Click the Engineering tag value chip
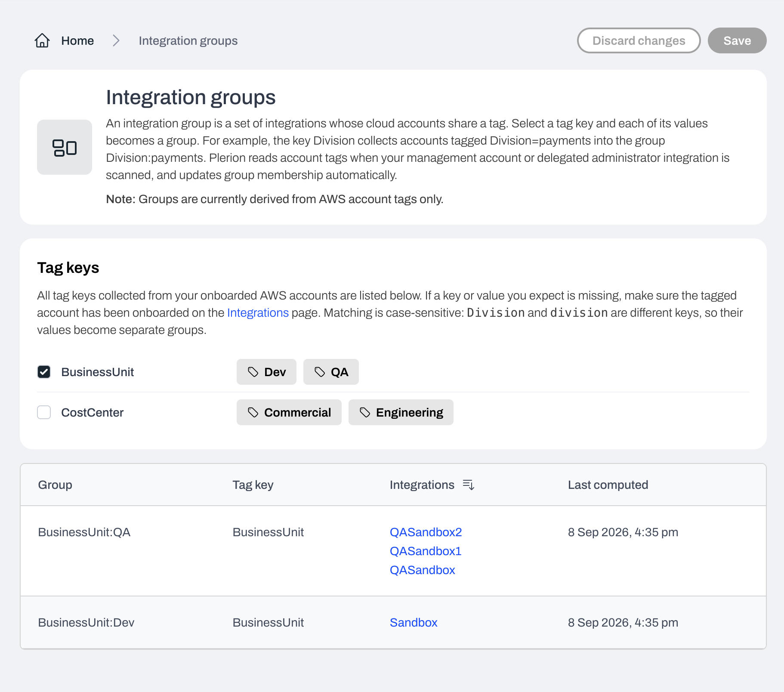The height and width of the screenshot is (692, 784). click(x=401, y=412)
